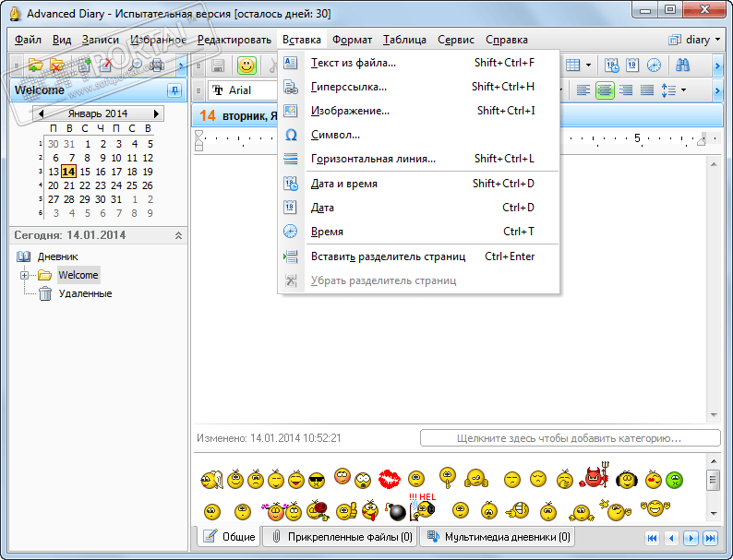733x560 pixels.
Task: Click the delete entry icon
Action: pyautogui.click(x=106, y=66)
